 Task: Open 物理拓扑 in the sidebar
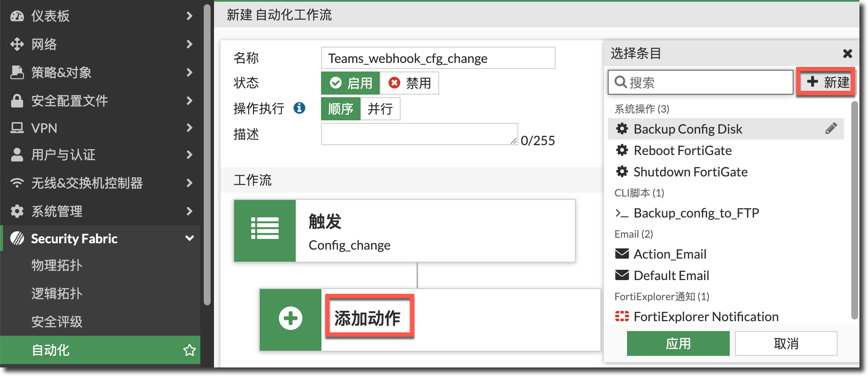(57, 266)
